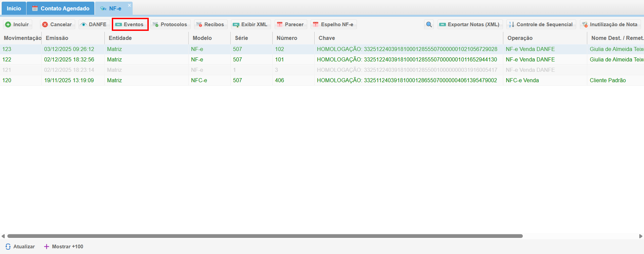This screenshot has width=644, height=254.
Task: Switch to Contato Agendado tab
Action: 61,8
